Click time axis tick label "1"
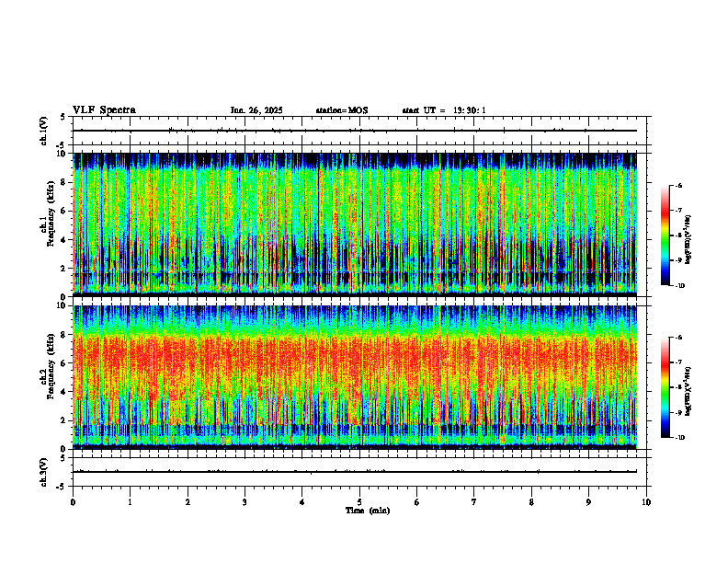The height and width of the screenshot is (563, 728). tap(130, 502)
